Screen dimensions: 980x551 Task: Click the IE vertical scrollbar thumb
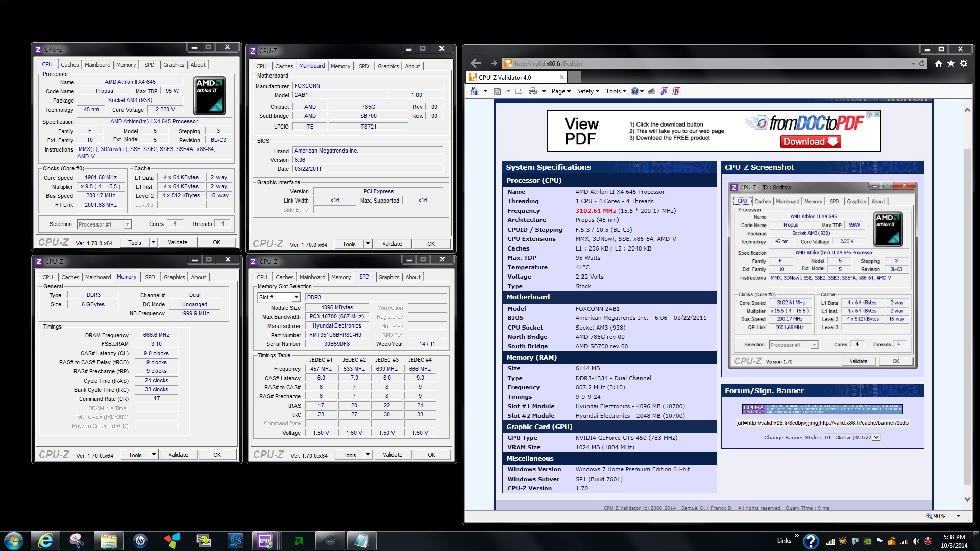[x=967, y=316]
